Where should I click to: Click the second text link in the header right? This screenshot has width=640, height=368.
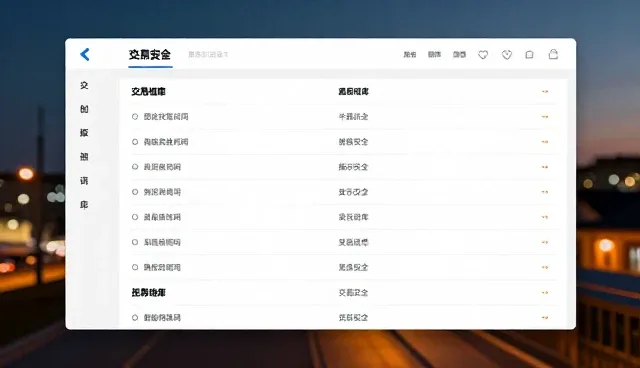point(434,55)
